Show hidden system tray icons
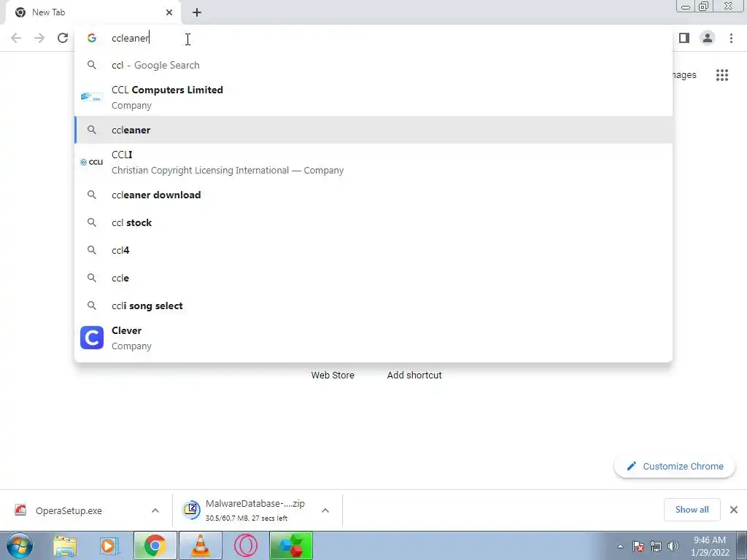The width and height of the screenshot is (747, 560). (x=620, y=547)
